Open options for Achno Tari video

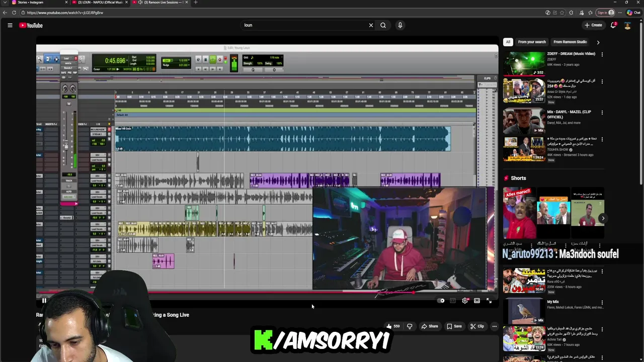point(602,330)
